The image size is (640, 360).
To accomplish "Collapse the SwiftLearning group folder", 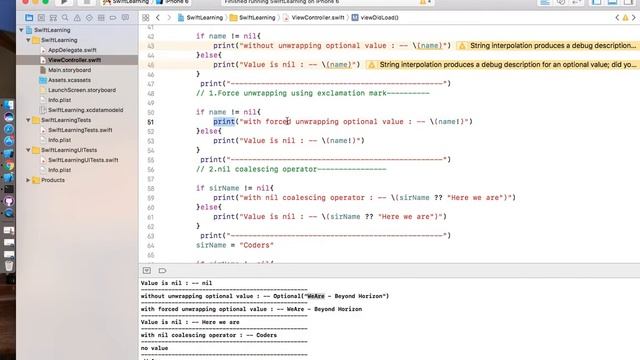I will pyautogui.click(x=28, y=40).
